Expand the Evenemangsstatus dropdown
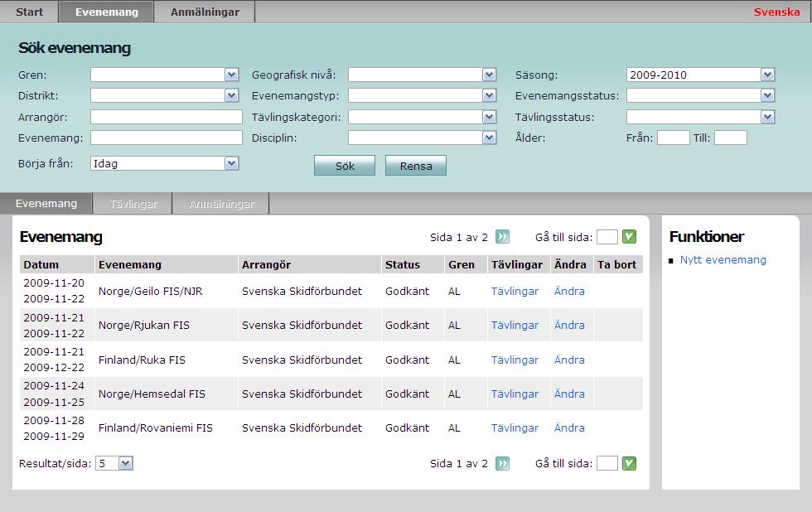Screen dimensions: 812x512 point(701,95)
